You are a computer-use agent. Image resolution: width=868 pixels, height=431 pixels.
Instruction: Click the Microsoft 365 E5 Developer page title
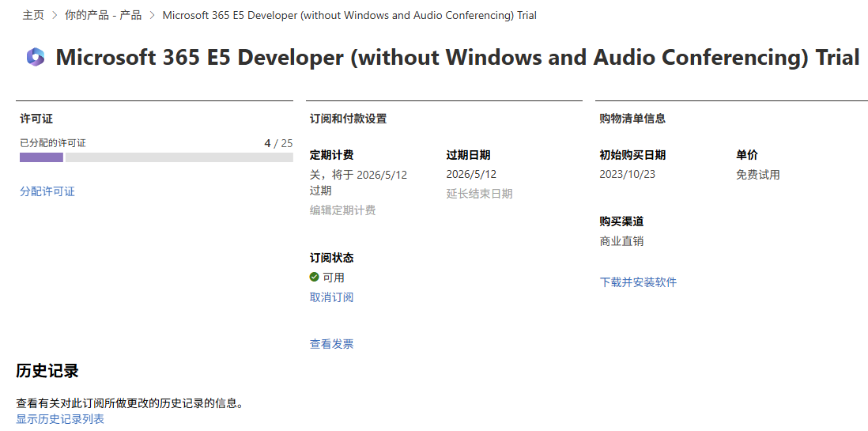(457, 58)
